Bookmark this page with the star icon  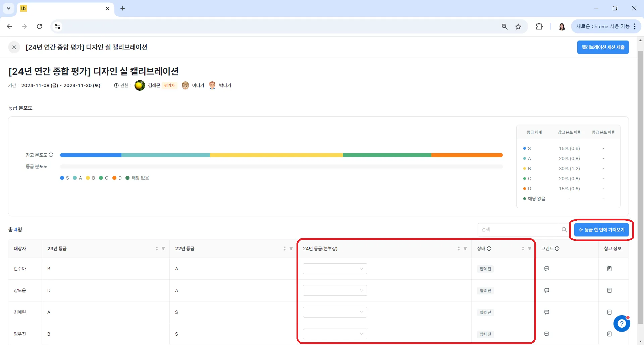[518, 26]
